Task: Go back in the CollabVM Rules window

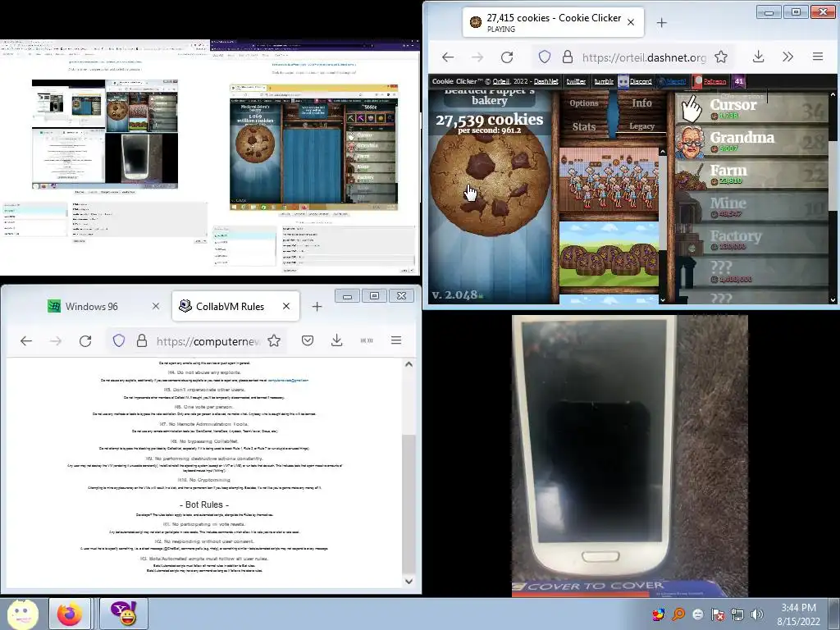Action: pyautogui.click(x=25, y=340)
